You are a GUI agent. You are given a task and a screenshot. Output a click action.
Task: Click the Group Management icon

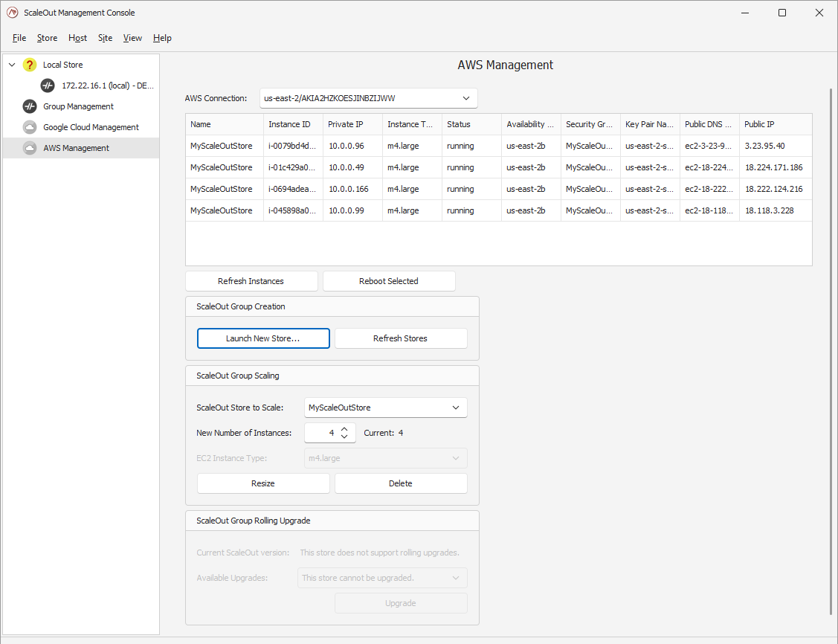coord(30,106)
